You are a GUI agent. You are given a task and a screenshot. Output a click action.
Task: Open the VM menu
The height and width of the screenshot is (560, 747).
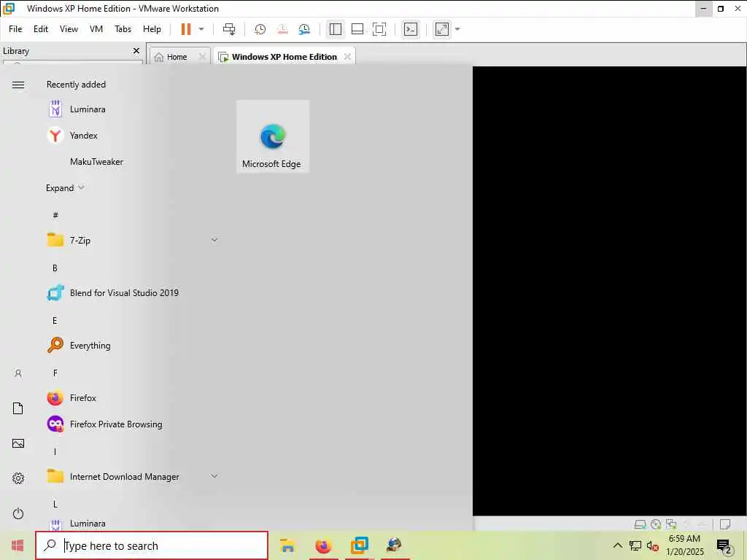[x=96, y=29]
